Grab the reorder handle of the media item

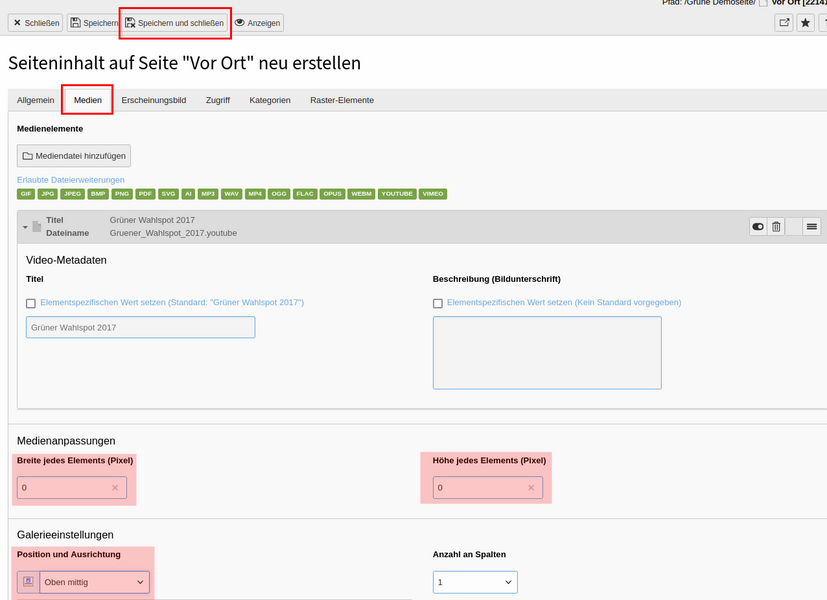pyautogui.click(x=812, y=227)
